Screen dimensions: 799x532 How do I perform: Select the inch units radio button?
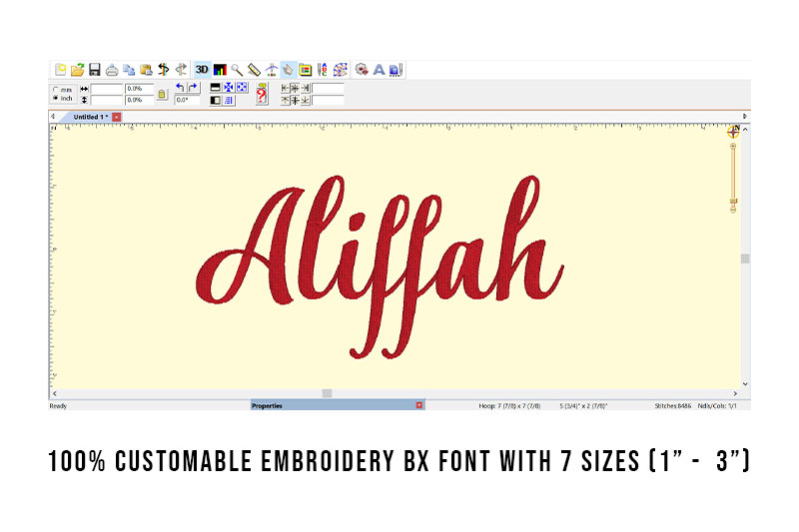tap(56, 98)
